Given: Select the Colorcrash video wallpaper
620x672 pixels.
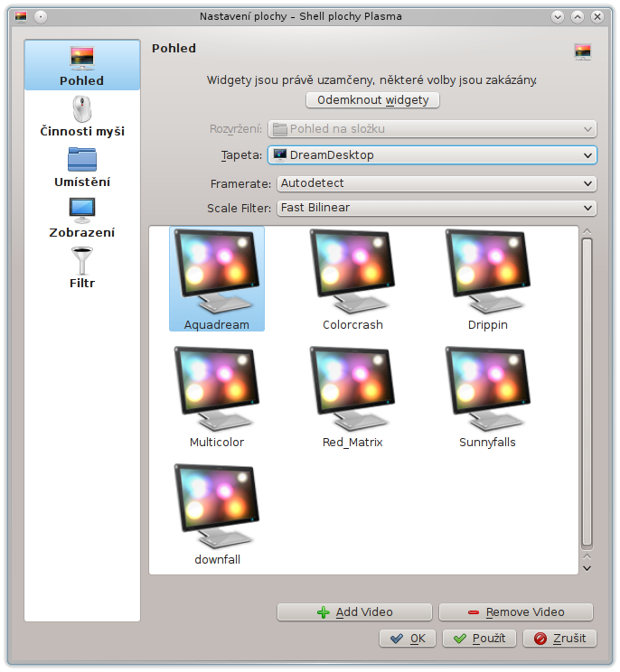Looking at the screenshot, I should point(352,279).
